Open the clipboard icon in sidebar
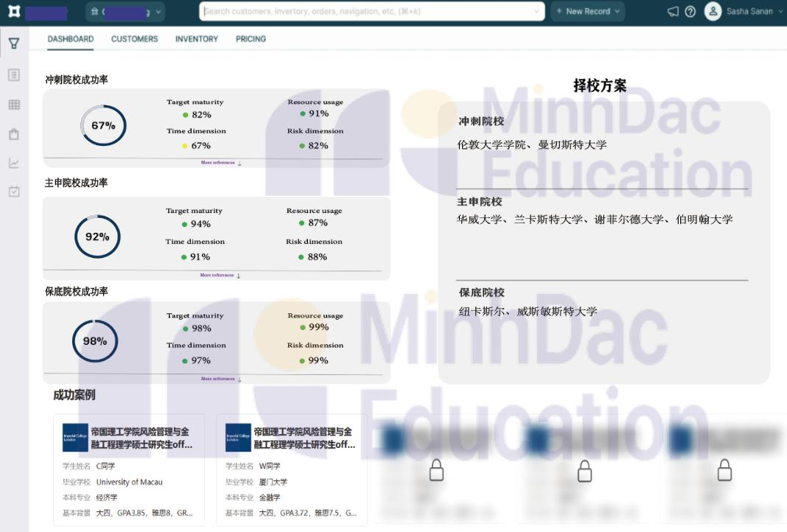The image size is (787, 532). (14, 134)
